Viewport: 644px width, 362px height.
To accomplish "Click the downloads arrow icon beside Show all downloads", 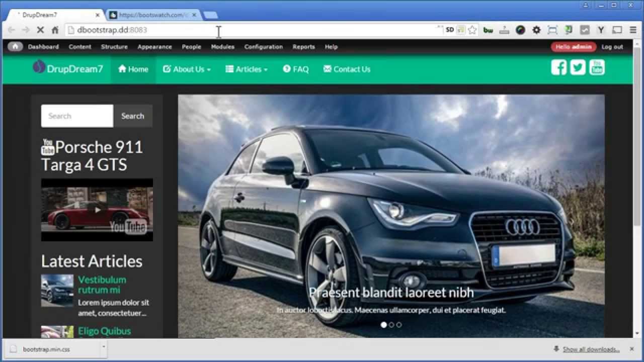I will point(556,349).
